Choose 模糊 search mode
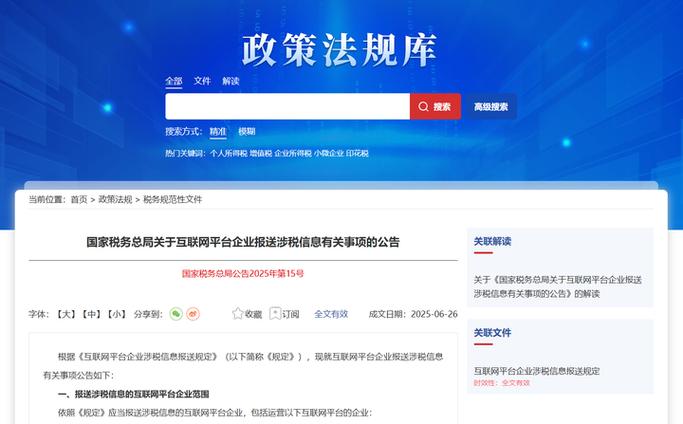The image size is (683, 424). [x=247, y=131]
